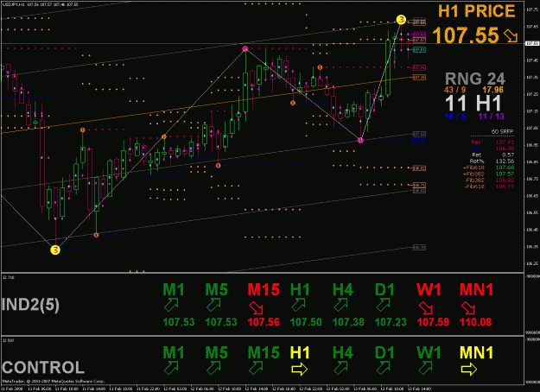Click the orange '43 / 9' value
Screen dimensions: 540x392
pyautogui.click(x=455, y=90)
